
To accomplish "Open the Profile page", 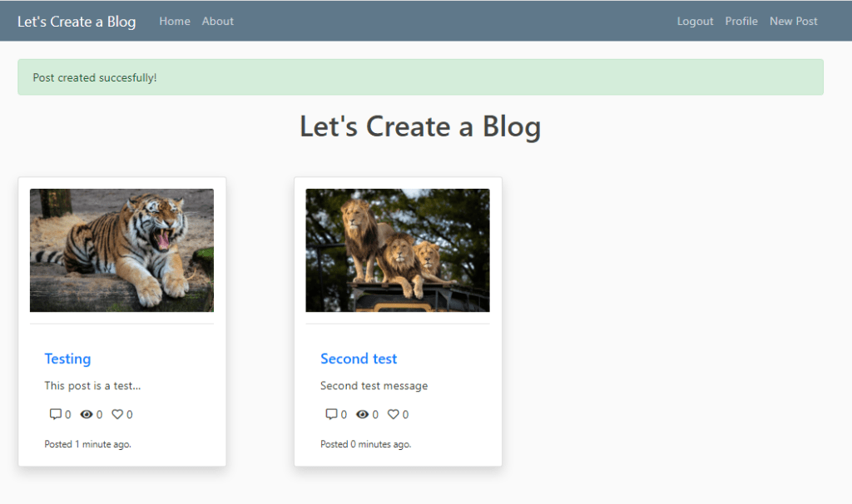I will click(741, 22).
